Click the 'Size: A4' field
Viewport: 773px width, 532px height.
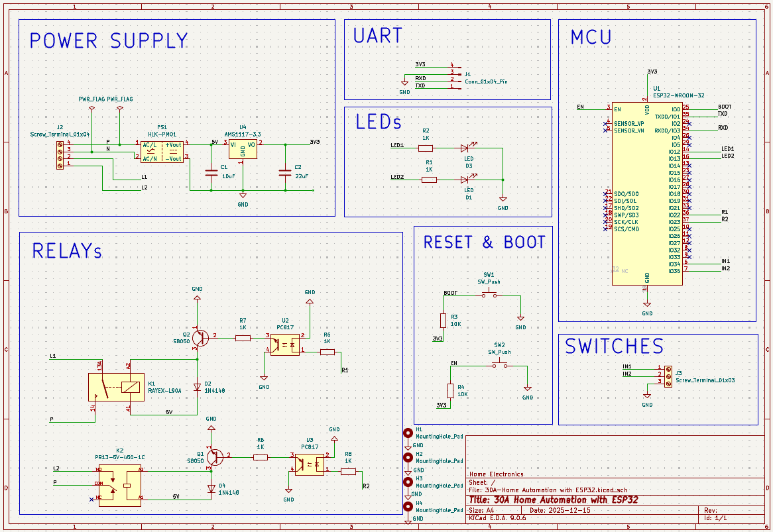[482, 510]
